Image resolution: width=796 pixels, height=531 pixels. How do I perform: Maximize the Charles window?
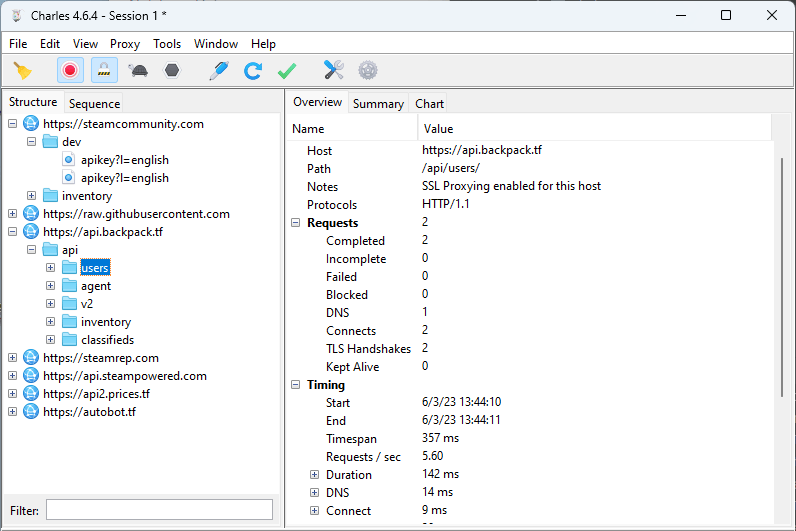point(726,15)
